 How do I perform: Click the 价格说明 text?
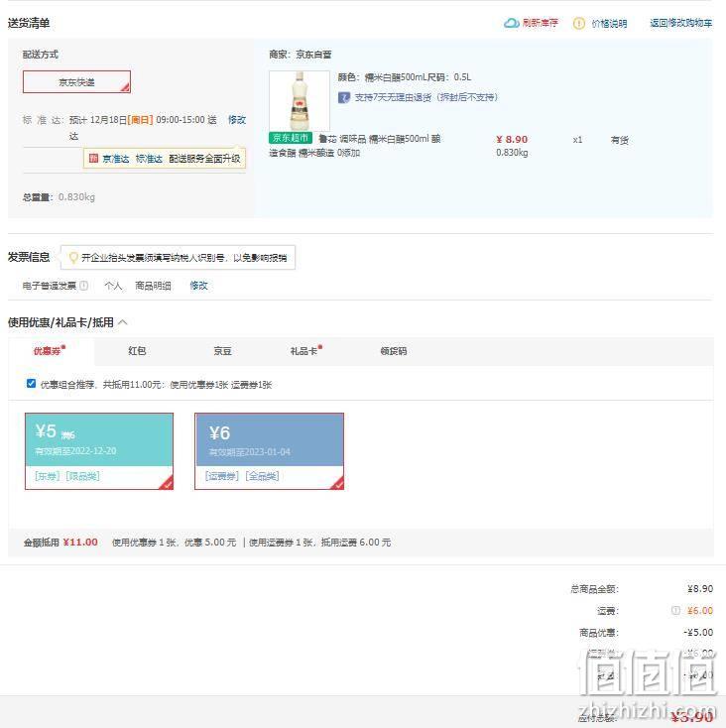coord(609,23)
